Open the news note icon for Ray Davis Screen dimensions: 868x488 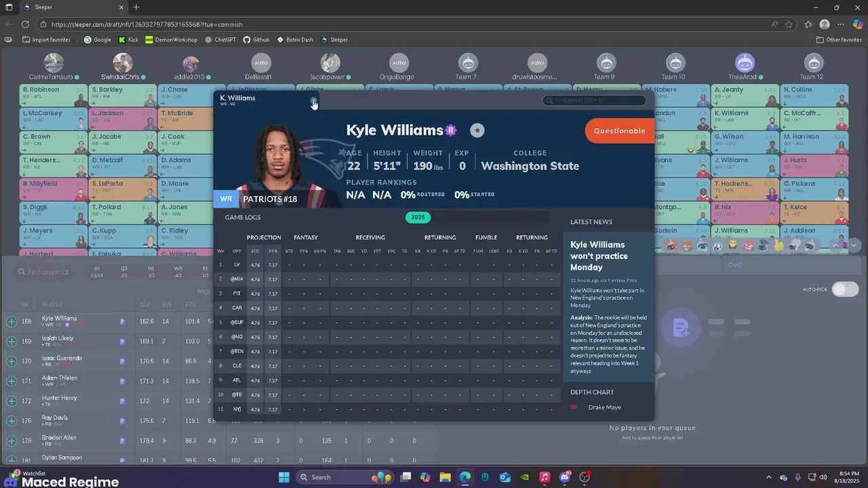click(123, 421)
